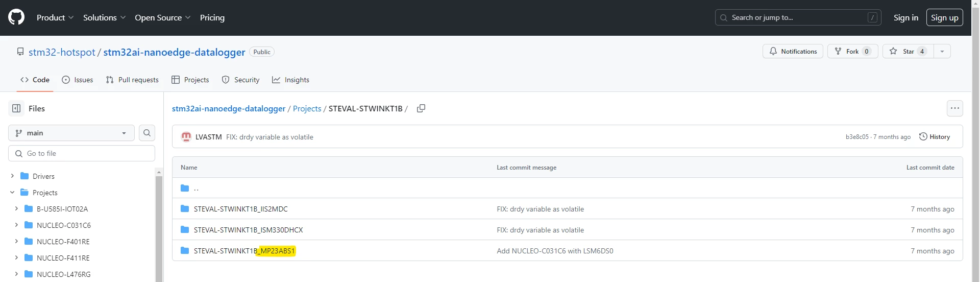Star the repository
This screenshot has height=282, width=980.
point(908,51)
